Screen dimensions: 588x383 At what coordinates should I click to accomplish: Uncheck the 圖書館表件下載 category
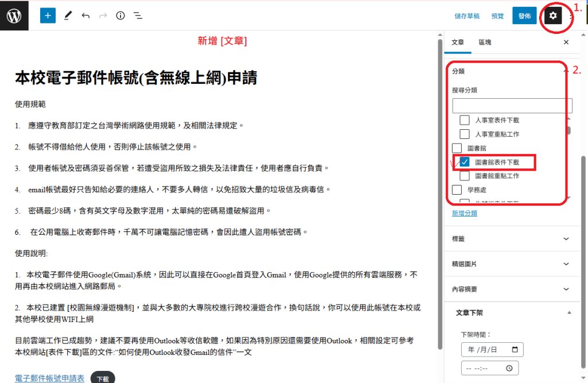pos(464,162)
